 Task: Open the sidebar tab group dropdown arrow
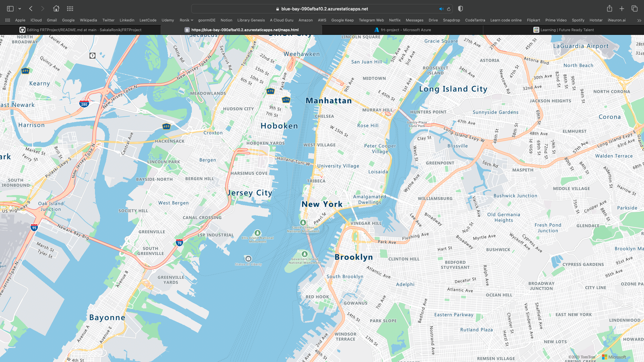[x=20, y=9]
